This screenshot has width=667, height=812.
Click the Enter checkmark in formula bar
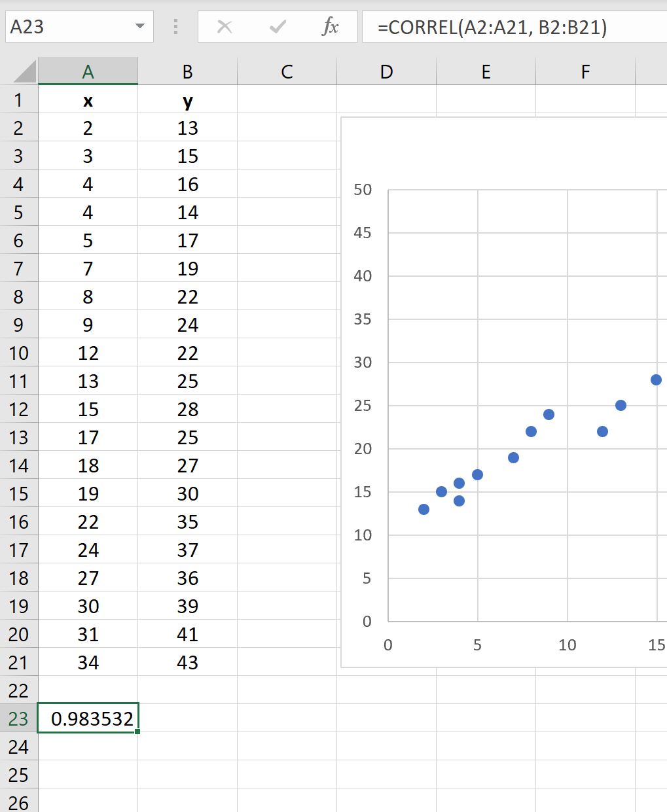[x=277, y=27]
